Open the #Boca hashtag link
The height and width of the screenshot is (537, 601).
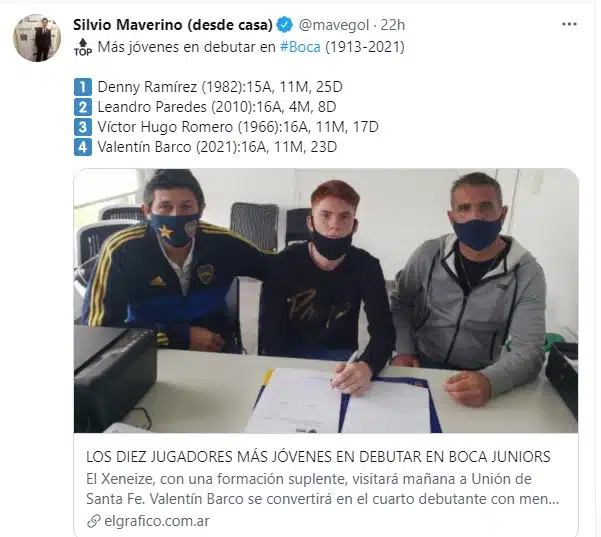[x=300, y=47]
